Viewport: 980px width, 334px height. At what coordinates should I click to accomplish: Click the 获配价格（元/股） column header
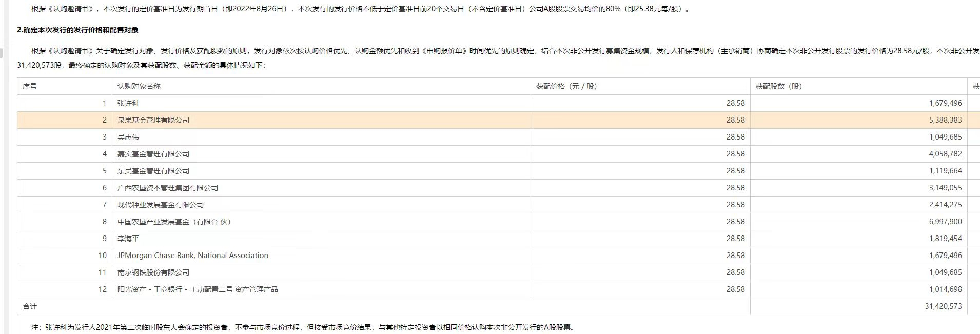640,86
